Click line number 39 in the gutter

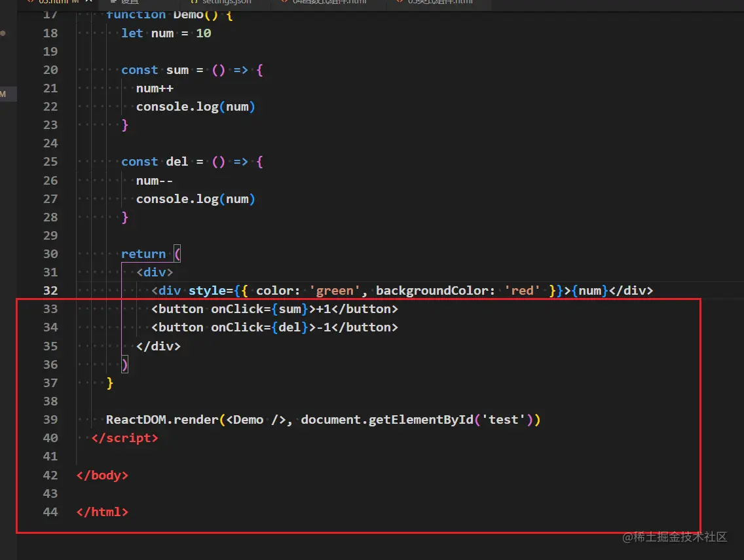click(50, 420)
